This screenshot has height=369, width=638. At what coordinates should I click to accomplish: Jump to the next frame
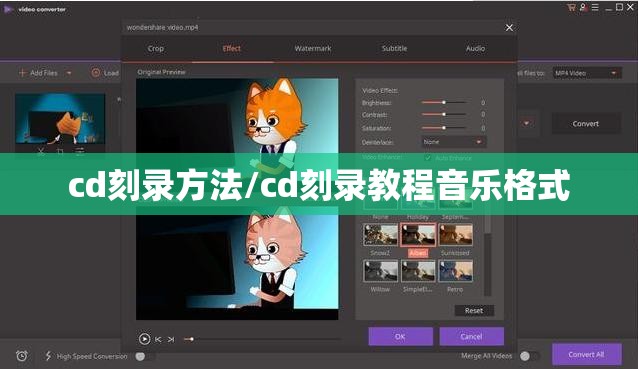click(x=171, y=339)
